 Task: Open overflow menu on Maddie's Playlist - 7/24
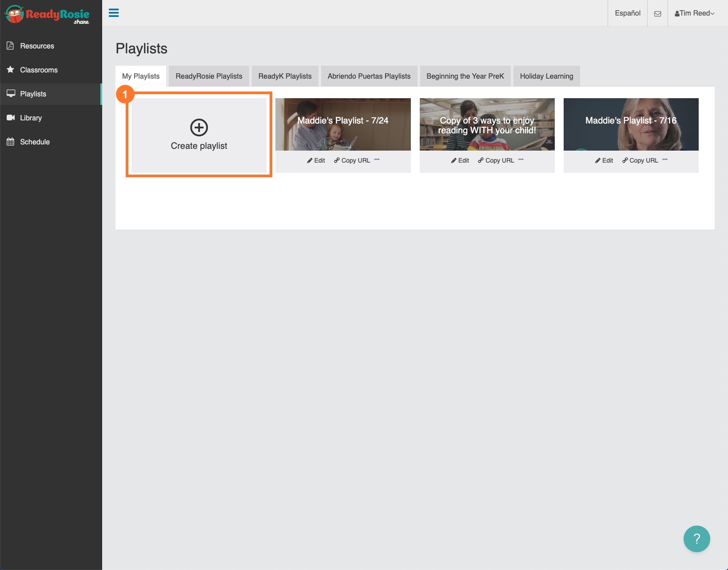tap(377, 160)
